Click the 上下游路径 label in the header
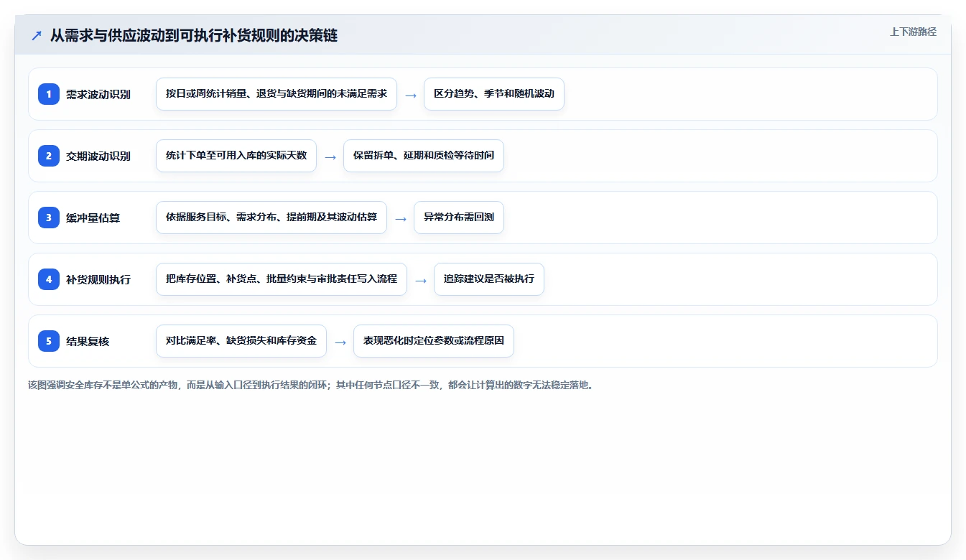966x560 pixels. coord(913,32)
